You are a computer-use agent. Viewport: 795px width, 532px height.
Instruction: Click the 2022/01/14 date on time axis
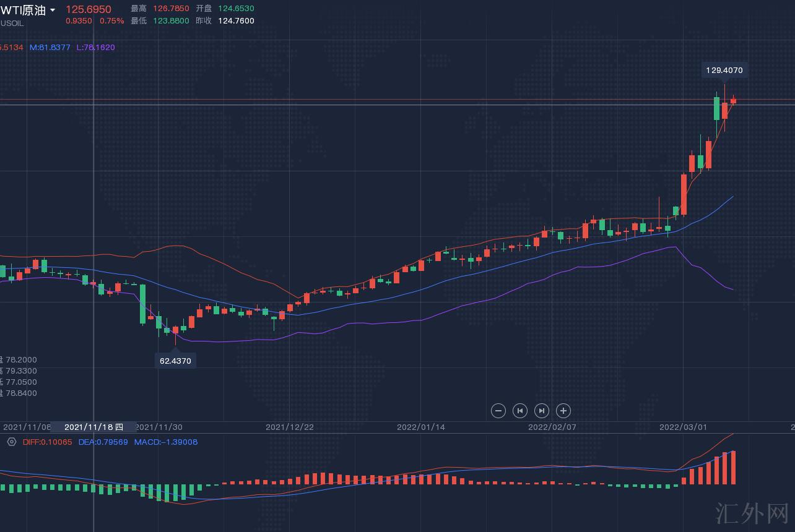point(420,427)
